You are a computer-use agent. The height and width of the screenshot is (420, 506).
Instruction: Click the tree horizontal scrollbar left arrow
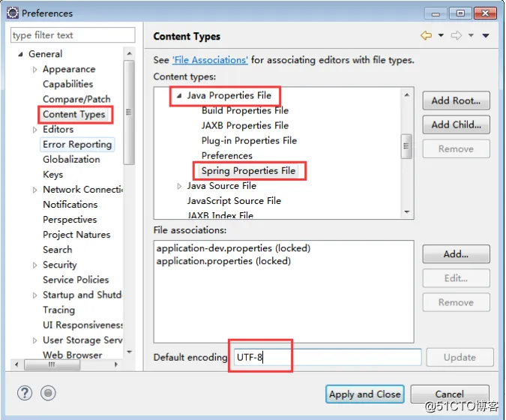coord(16,364)
